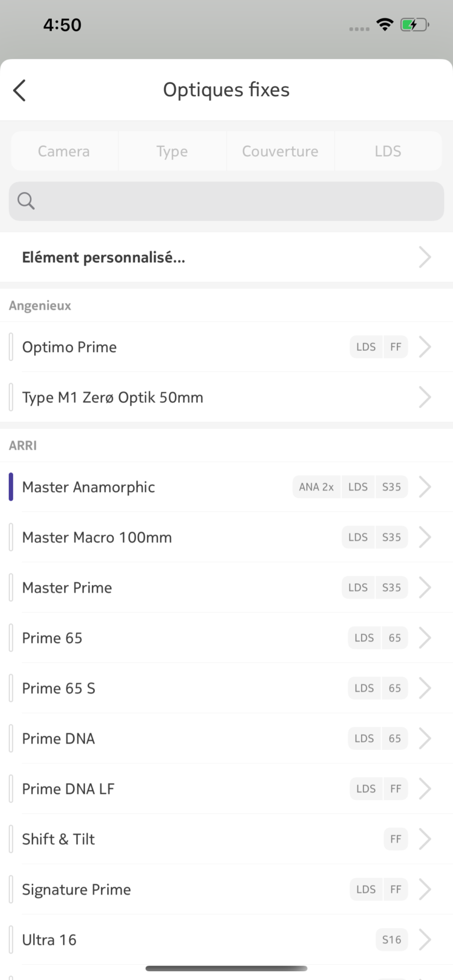Select the Camera filter tab

tap(64, 152)
